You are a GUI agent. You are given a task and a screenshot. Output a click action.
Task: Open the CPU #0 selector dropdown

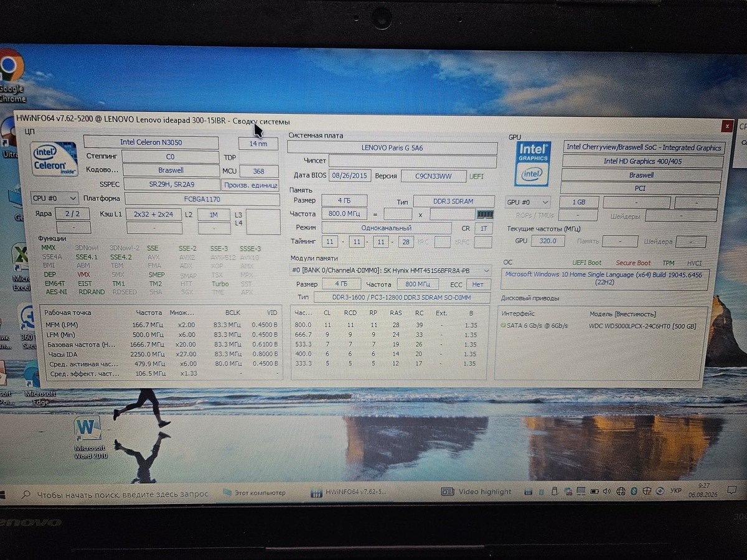(55, 198)
